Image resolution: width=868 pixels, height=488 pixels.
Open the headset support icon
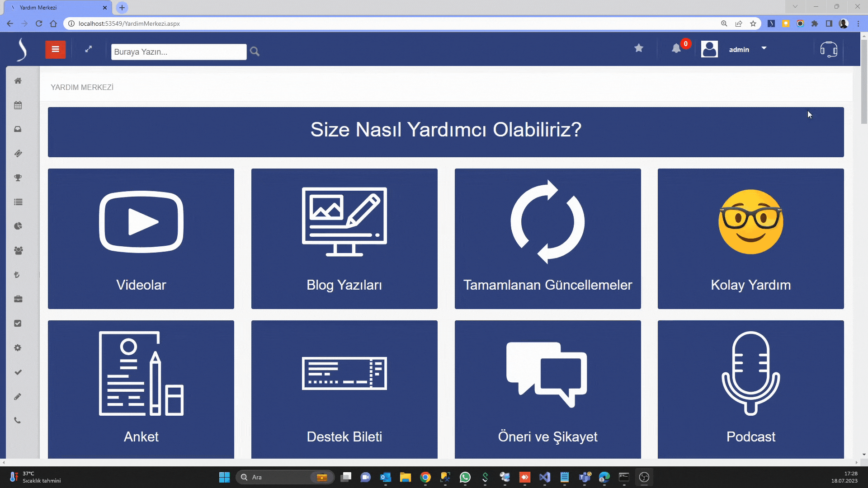tap(829, 49)
